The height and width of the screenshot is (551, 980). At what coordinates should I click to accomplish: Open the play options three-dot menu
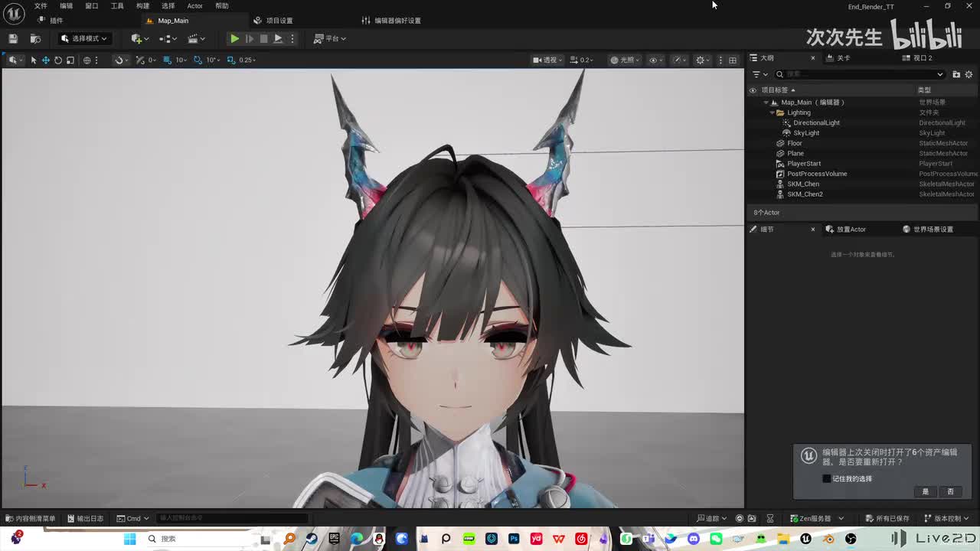292,38
